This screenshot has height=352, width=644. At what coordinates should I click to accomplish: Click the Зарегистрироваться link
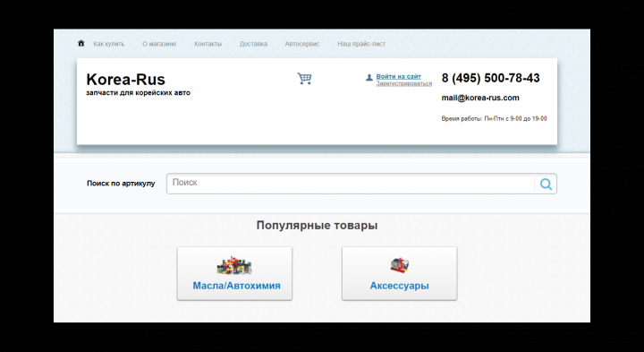[x=404, y=83]
